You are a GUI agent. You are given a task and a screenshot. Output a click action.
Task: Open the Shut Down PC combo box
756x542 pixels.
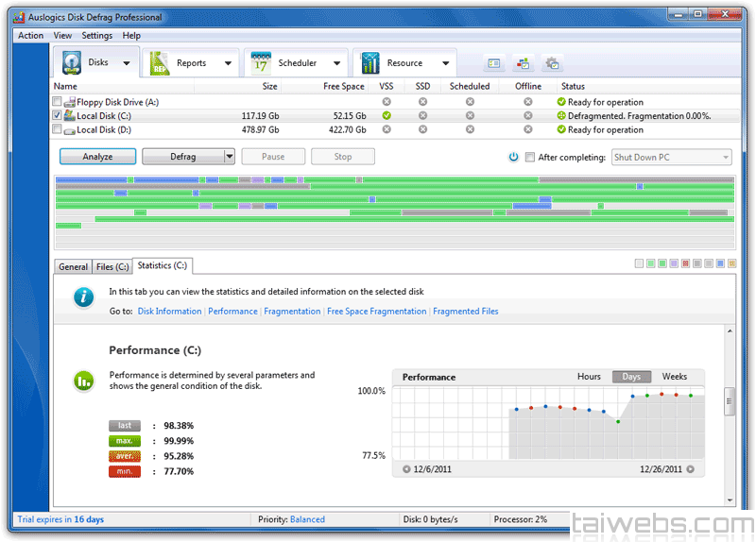(672, 157)
